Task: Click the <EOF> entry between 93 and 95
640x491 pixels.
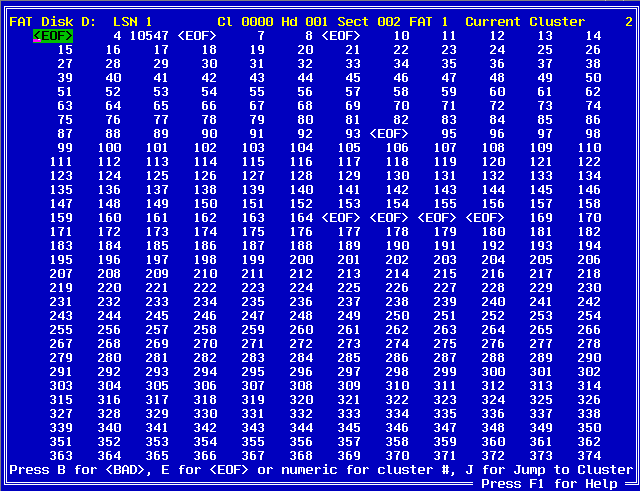Action: pos(389,133)
